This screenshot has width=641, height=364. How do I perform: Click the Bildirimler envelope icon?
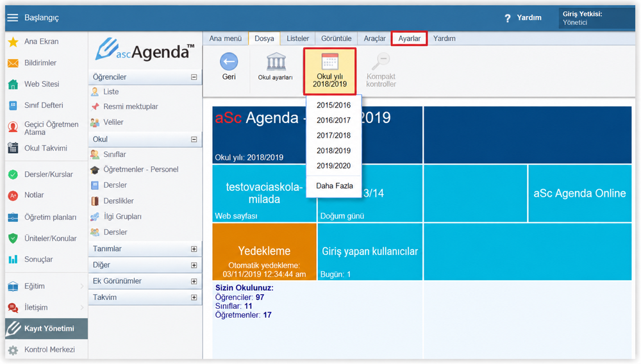coord(13,63)
